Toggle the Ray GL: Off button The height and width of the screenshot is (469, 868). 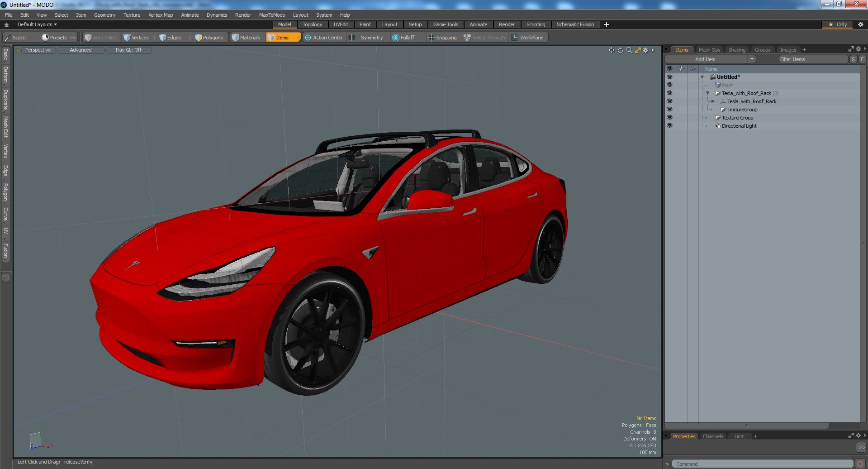[128, 50]
